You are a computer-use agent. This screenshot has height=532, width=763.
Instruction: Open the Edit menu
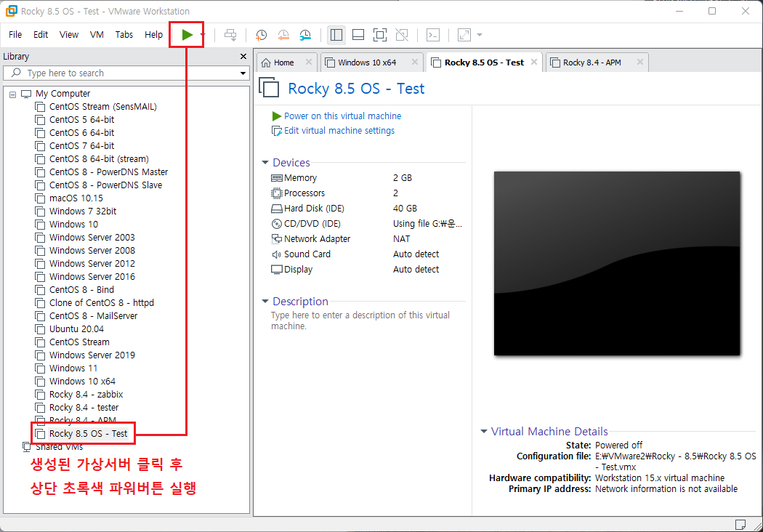(x=41, y=35)
